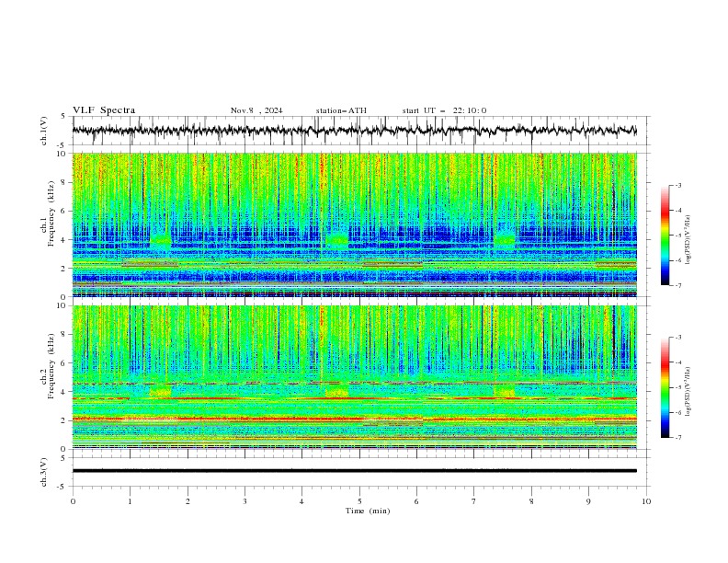Click the ch.2 "Frequency (kHz)" axis label

tap(51, 365)
